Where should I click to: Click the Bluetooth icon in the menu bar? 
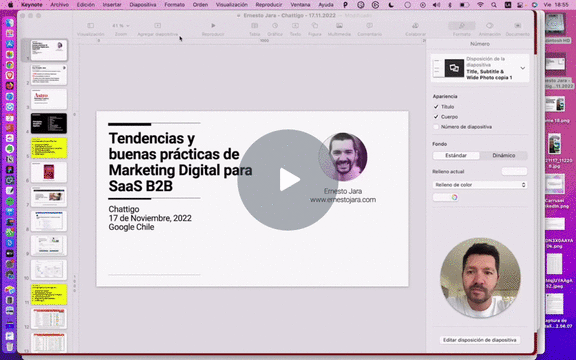[x=450, y=5]
